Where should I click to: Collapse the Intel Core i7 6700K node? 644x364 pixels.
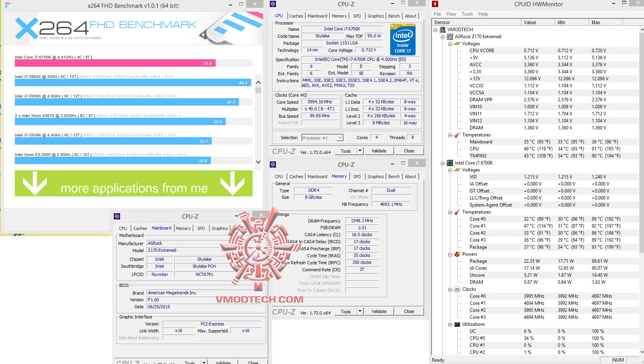[x=443, y=163]
